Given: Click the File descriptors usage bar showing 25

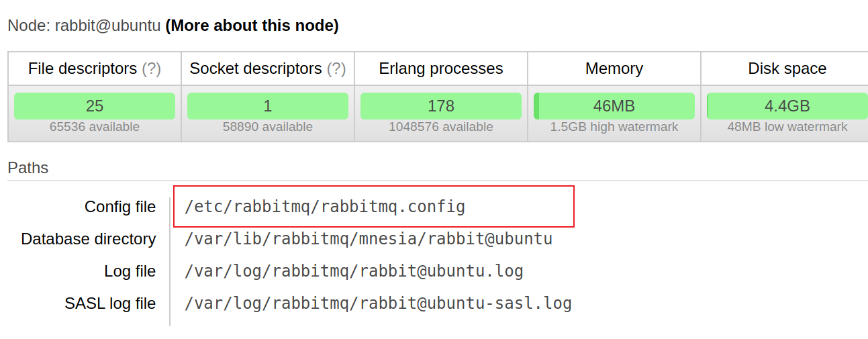Looking at the screenshot, I should (95, 106).
